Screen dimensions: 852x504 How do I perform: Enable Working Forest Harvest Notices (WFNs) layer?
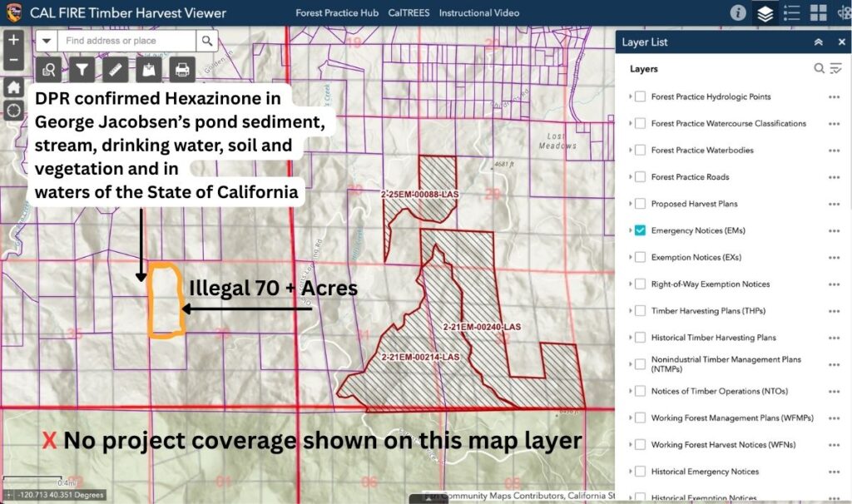click(x=640, y=444)
